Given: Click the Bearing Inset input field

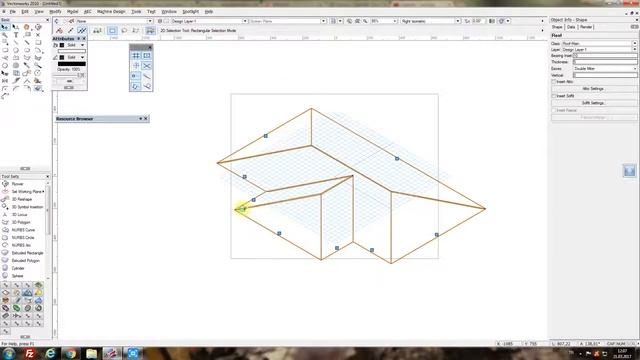Looking at the screenshot, I should [x=605, y=56].
